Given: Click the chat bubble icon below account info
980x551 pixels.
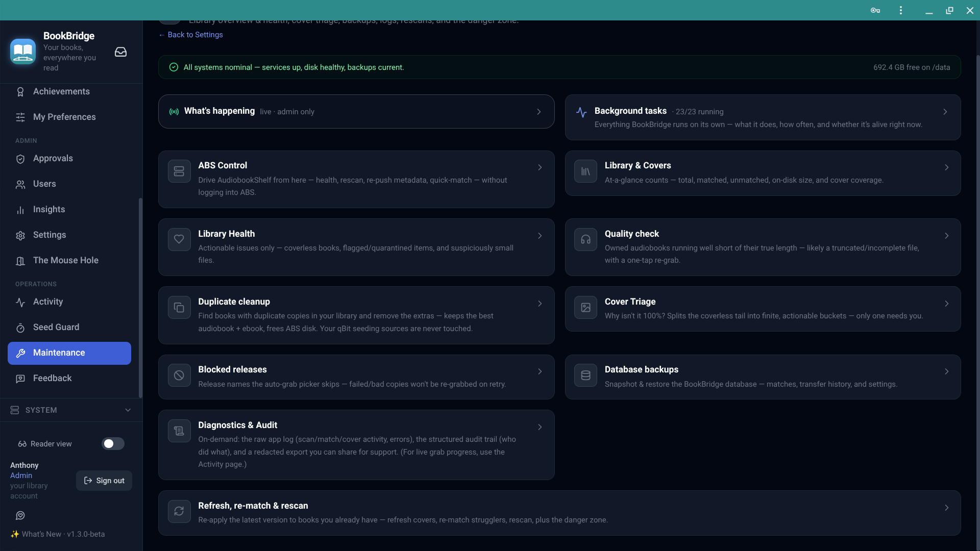Looking at the screenshot, I should [20, 516].
